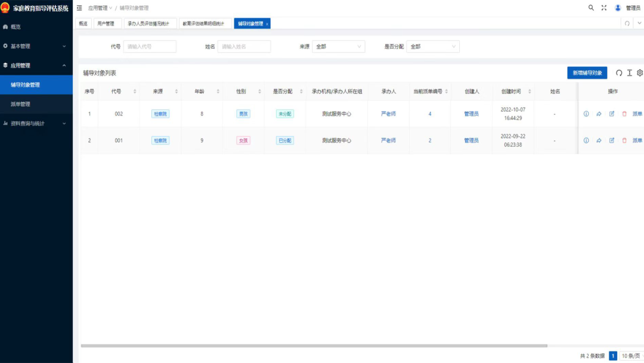Click the 派单 link for record 001
The image size is (644, 363).
point(637,140)
